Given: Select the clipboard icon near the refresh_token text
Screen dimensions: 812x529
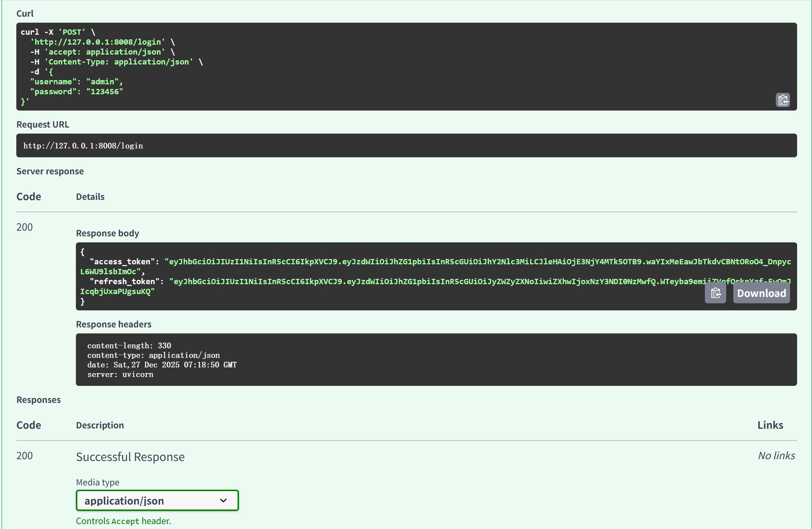Looking at the screenshot, I should point(715,293).
